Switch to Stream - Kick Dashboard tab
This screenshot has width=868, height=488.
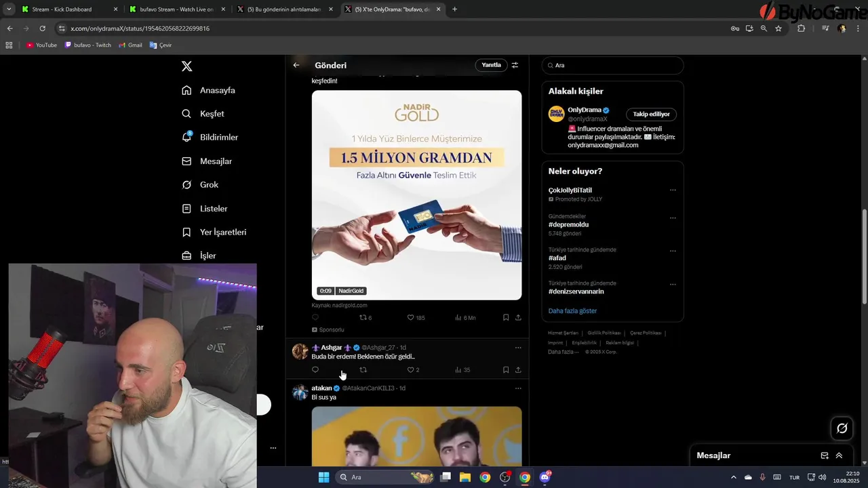(71, 9)
